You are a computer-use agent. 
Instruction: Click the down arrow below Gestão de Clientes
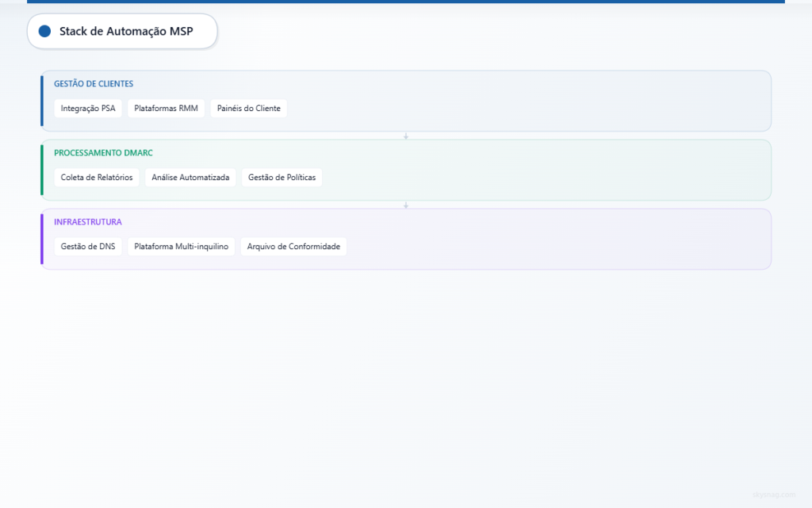(406, 135)
